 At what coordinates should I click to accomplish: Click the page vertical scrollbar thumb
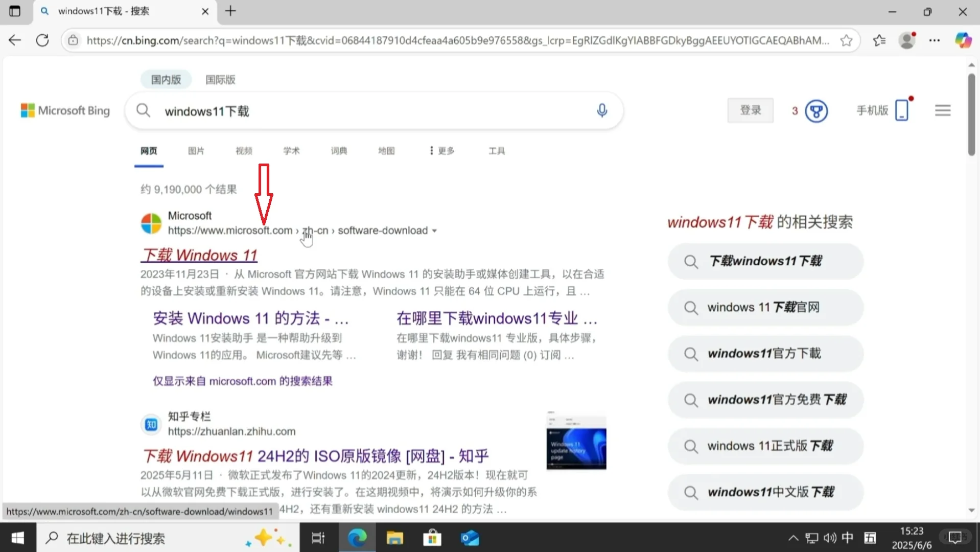point(971,115)
